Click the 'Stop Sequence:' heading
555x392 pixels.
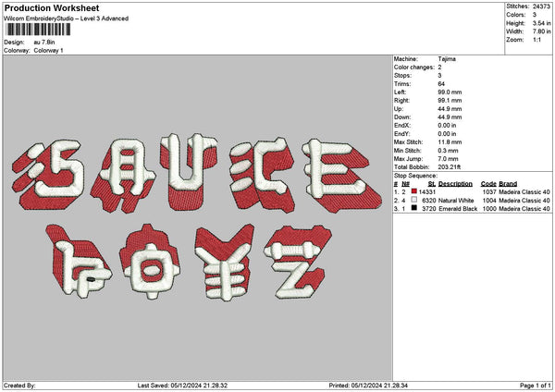[x=415, y=176]
